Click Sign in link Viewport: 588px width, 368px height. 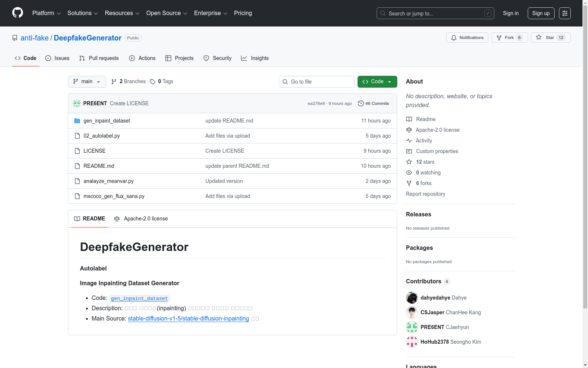(x=511, y=13)
